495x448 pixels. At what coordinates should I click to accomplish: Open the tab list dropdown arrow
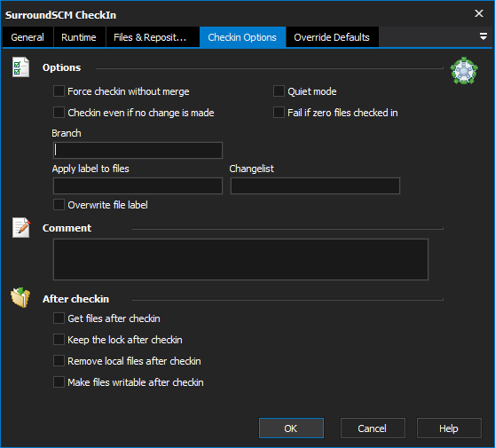tap(483, 36)
